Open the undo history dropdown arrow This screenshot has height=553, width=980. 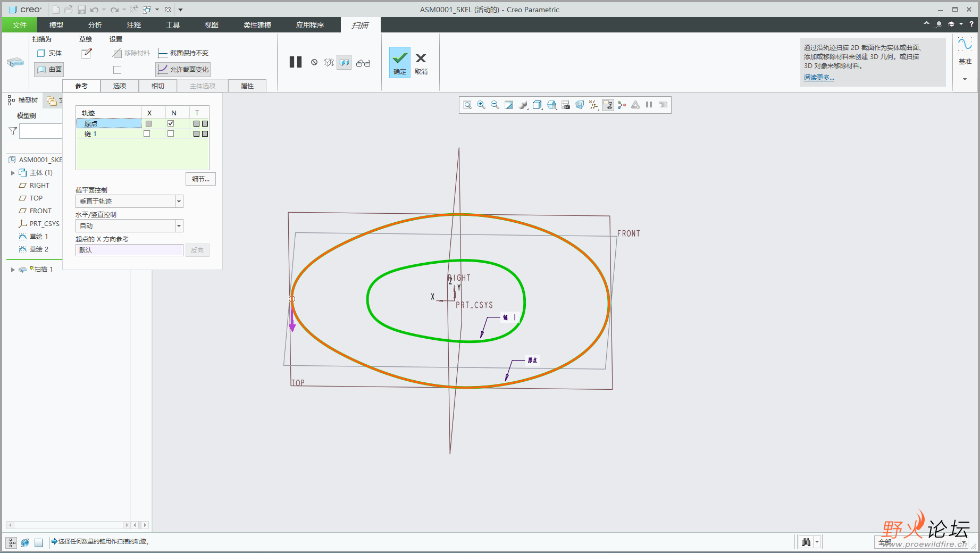pyautogui.click(x=104, y=10)
